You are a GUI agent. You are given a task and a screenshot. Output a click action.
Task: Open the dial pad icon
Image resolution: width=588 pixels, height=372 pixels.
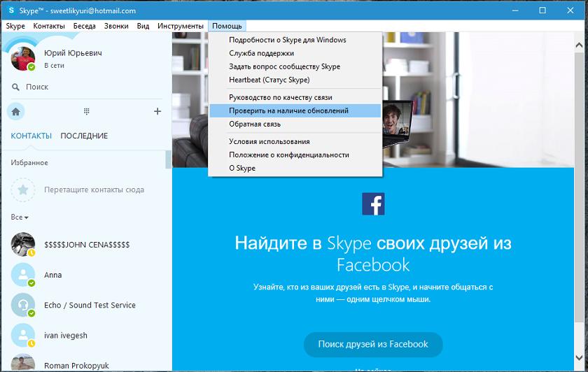[x=87, y=111]
